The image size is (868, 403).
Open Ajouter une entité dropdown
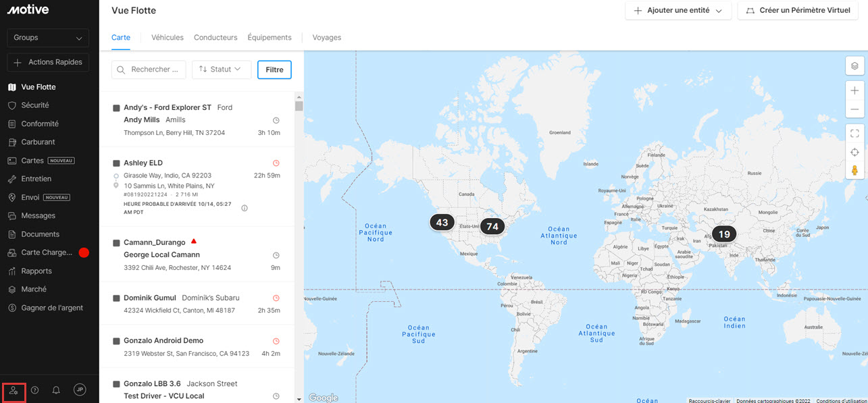[678, 11]
